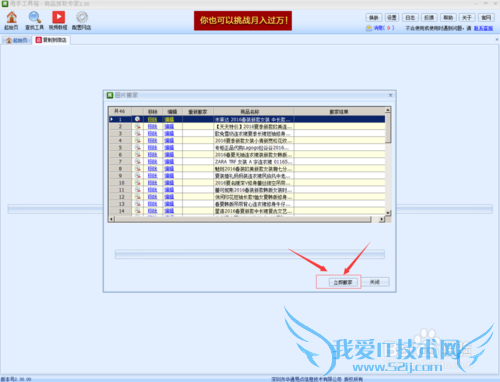
Task: Click the progress bar inside the 图片搬家 dialog
Action: [x=250, y=254]
